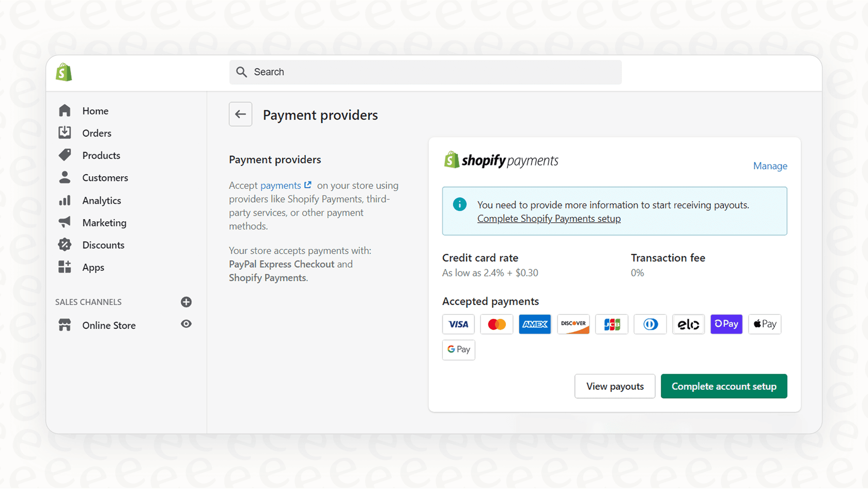Click the Products tag icon
868x489 pixels.
click(65, 155)
